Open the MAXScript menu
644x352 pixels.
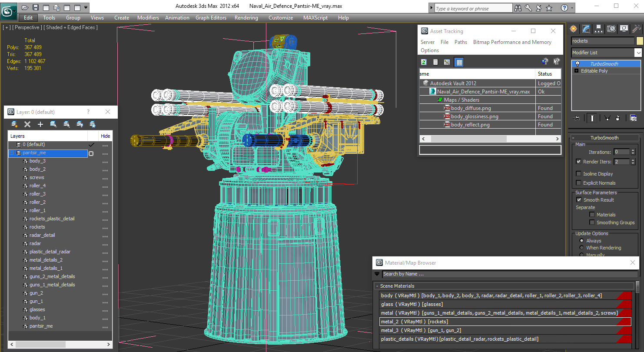pyautogui.click(x=315, y=18)
